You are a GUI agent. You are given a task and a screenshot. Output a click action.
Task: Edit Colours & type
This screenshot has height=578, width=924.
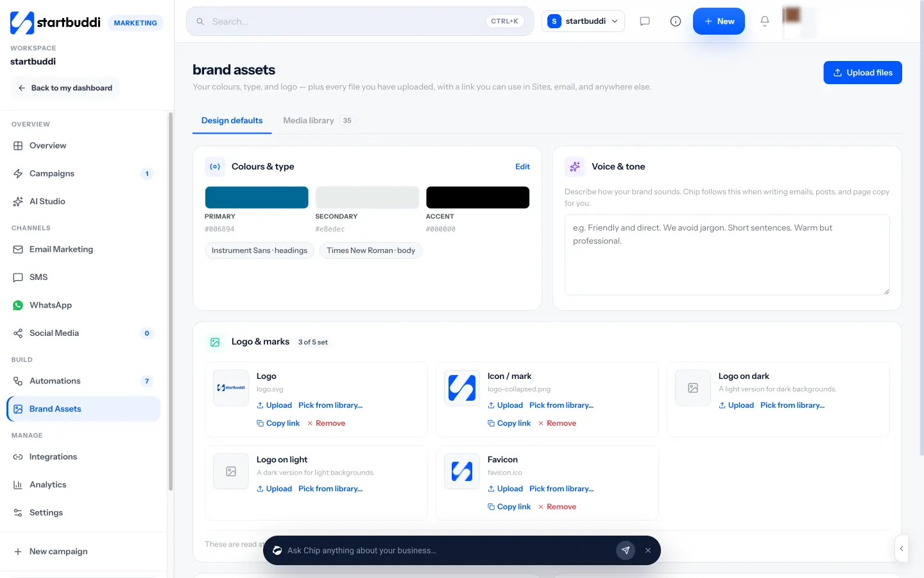[522, 166]
